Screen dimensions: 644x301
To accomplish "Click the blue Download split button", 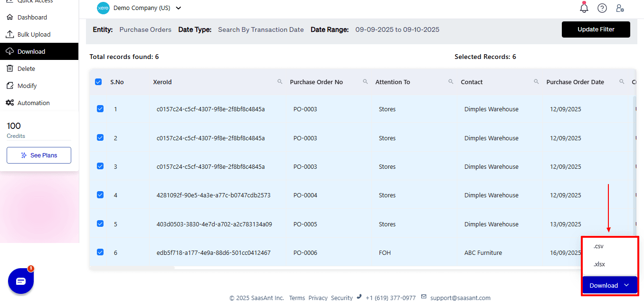I will tap(610, 285).
